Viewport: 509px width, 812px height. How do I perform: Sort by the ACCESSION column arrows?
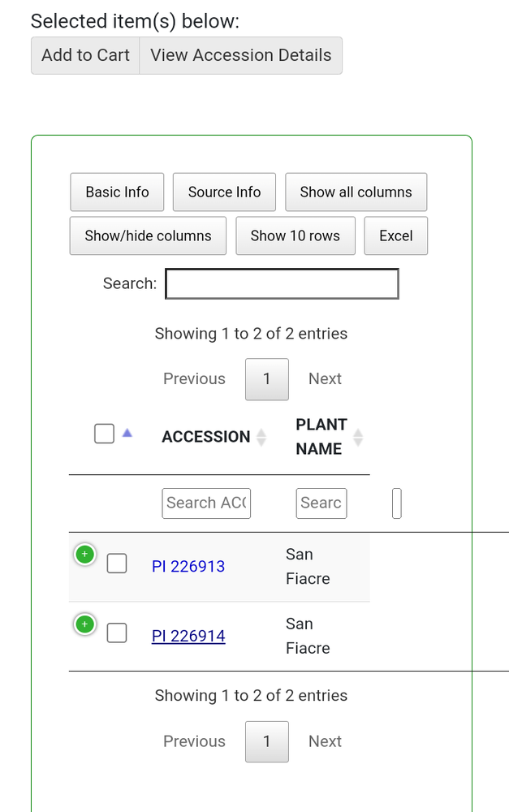click(x=261, y=437)
